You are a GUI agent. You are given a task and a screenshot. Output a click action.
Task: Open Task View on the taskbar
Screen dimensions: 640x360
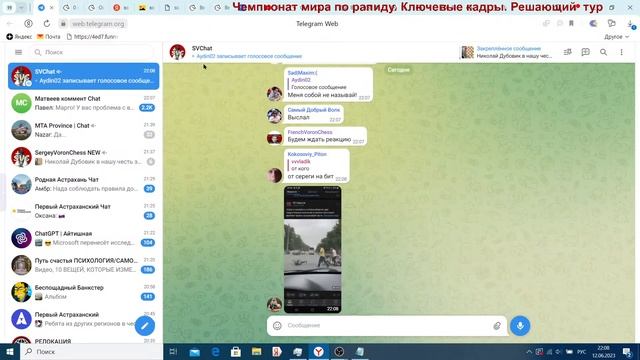[173, 351]
